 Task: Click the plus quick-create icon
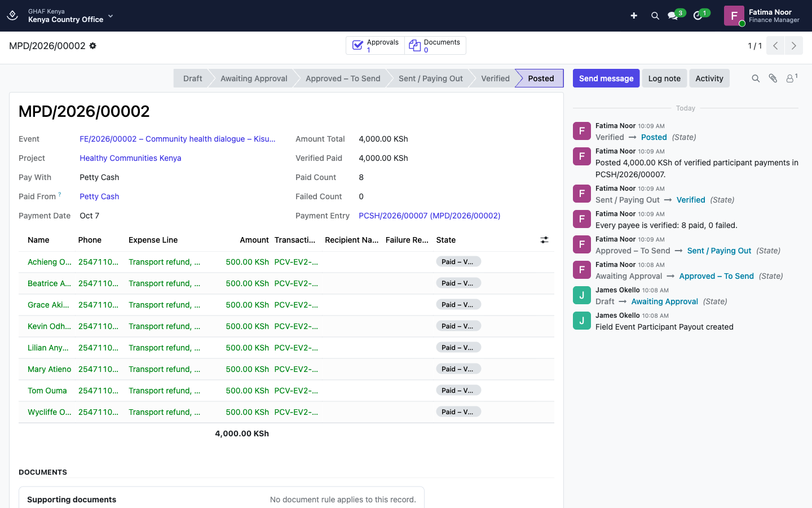pyautogui.click(x=634, y=16)
